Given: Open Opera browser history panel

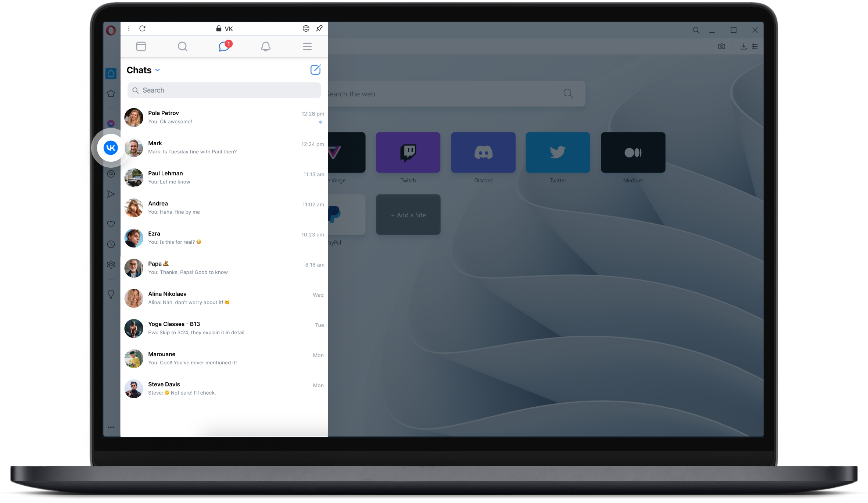Looking at the screenshot, I should coord(111,244).
